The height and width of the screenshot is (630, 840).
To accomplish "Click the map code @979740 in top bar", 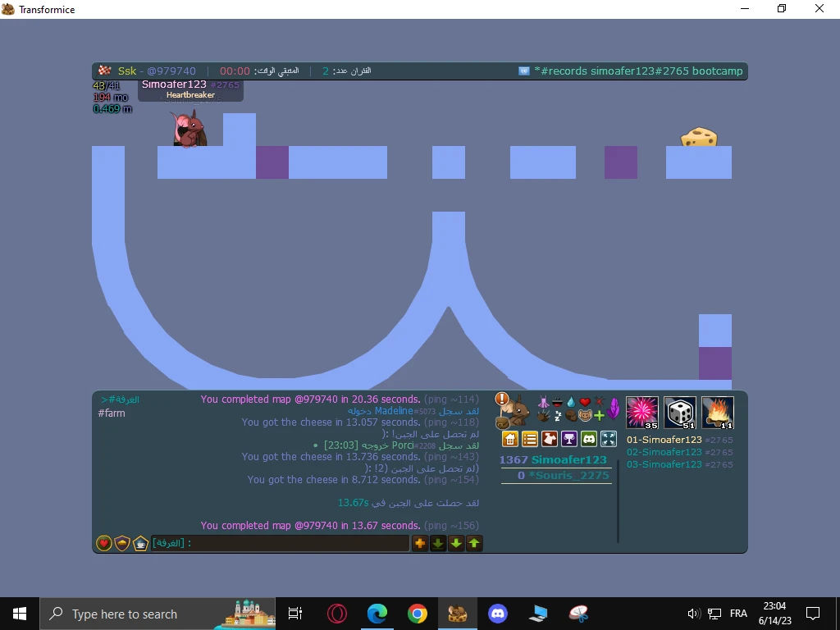I will click(171, 71).
